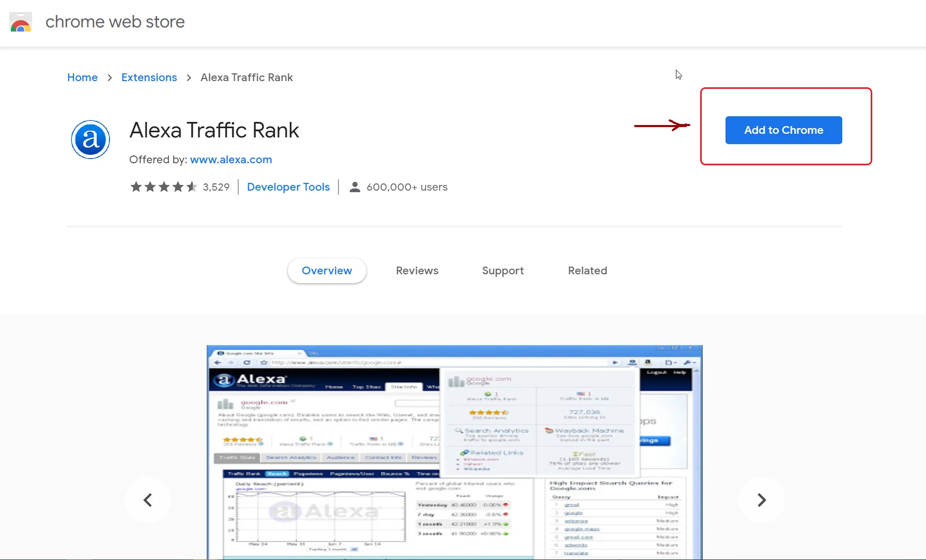Image resolution: width=926 pixels, height=560 pixels.
Task: Click the chrome web store title text
Action: pyautogui.click(x=115, y=22)
